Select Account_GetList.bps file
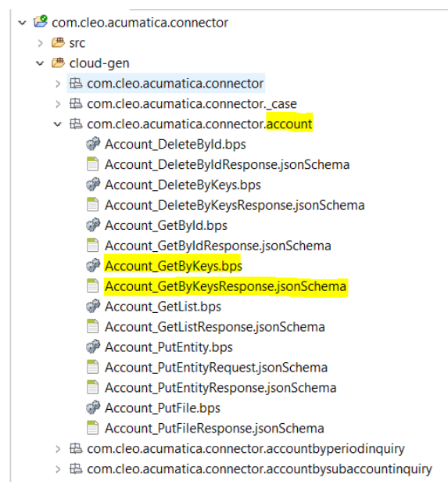 tap(163, 307)
